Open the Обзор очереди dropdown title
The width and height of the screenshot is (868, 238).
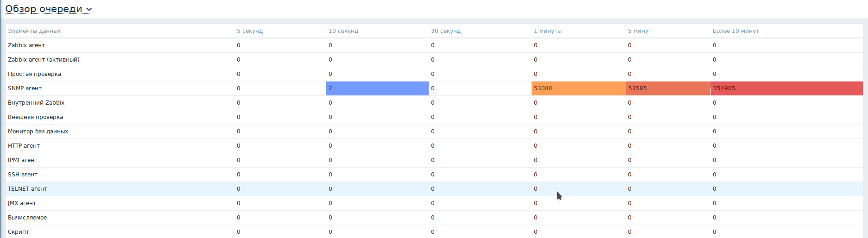pos(48,9)
